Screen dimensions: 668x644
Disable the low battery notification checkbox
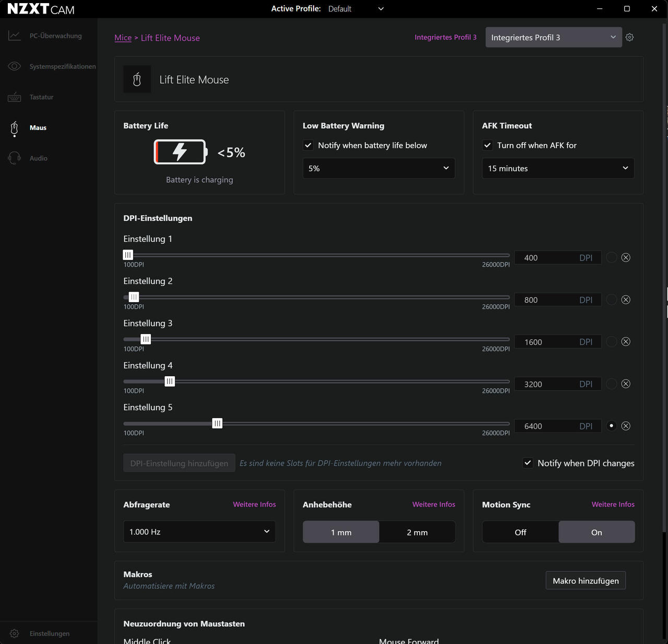click(x=308, y=146)
